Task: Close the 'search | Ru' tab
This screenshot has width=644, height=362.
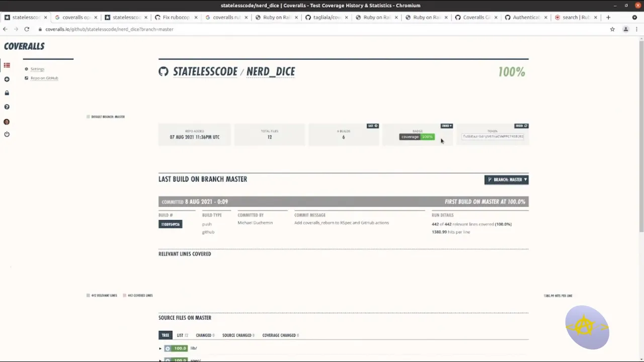Action: [x=595, y=17]
